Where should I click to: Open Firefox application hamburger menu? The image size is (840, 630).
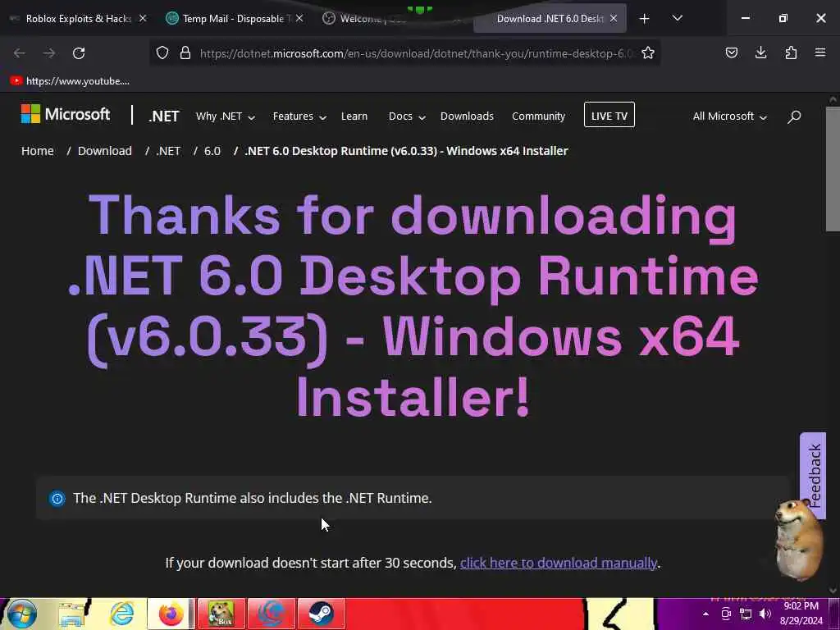click(820, 52)
